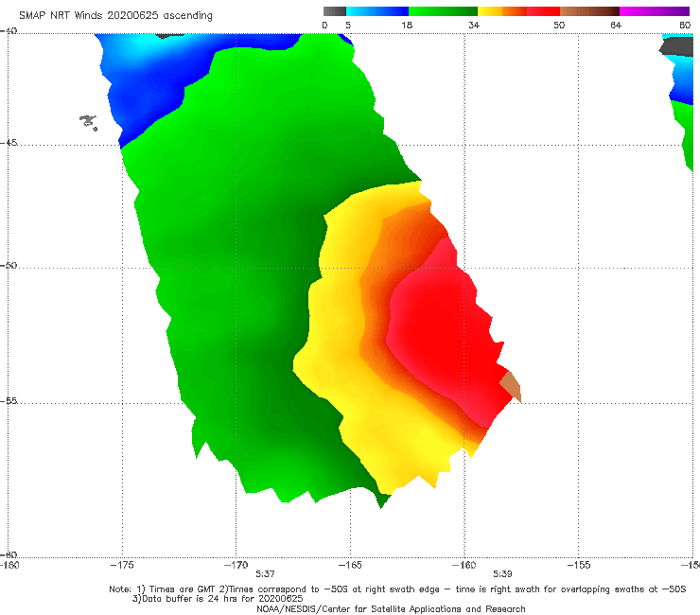The width and height of the screenshot is (700, 615).
Task: Click the gray segment of the color bar
Action: [x=335, y=11]
